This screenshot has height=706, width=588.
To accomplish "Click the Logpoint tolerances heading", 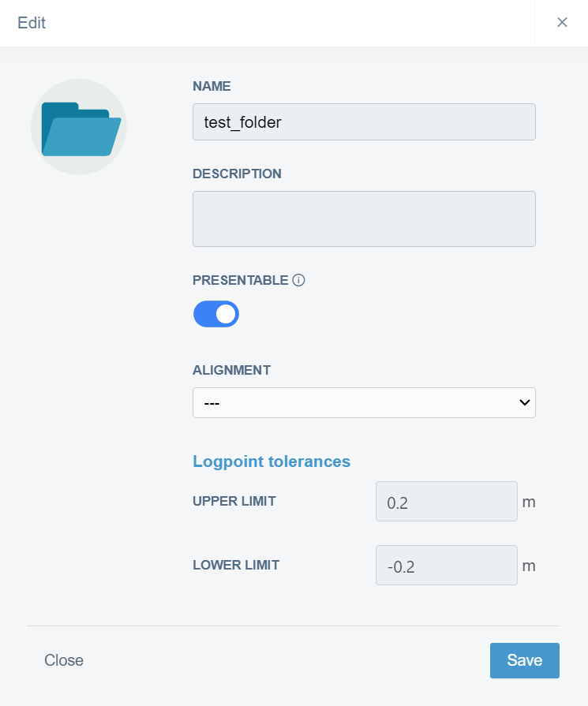I will click(272, 461).
